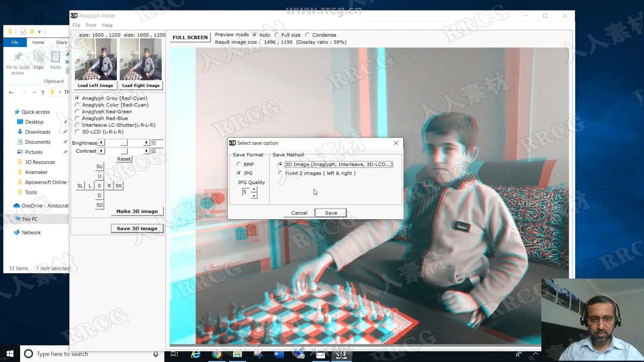Select Anaglyph Color (Red-Cyan) option
Image resolution: width=644 pixels, height=362 pixels.
[77, 105]
